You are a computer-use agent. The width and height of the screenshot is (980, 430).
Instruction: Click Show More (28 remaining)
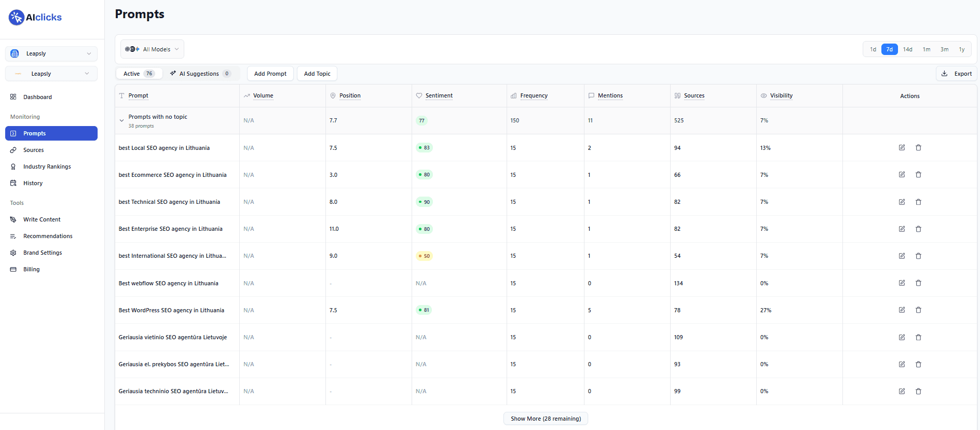point(546,419)
